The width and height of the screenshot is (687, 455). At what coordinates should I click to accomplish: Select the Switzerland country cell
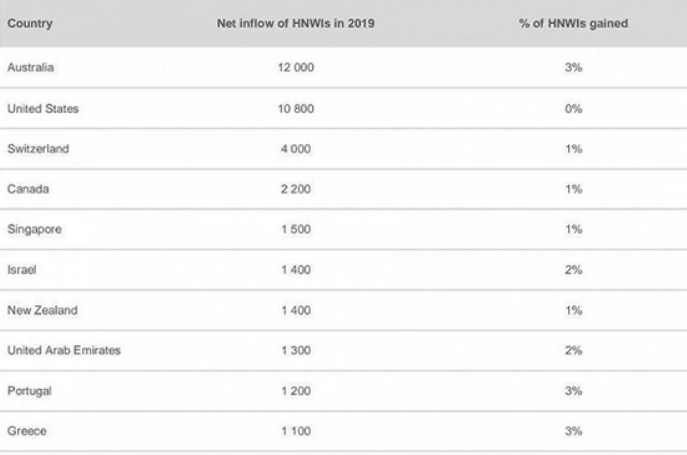[x=35, y=149]
